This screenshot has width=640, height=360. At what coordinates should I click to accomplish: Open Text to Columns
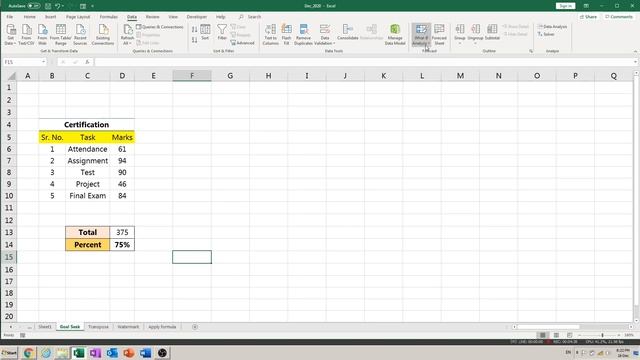[x=270, y=34]
